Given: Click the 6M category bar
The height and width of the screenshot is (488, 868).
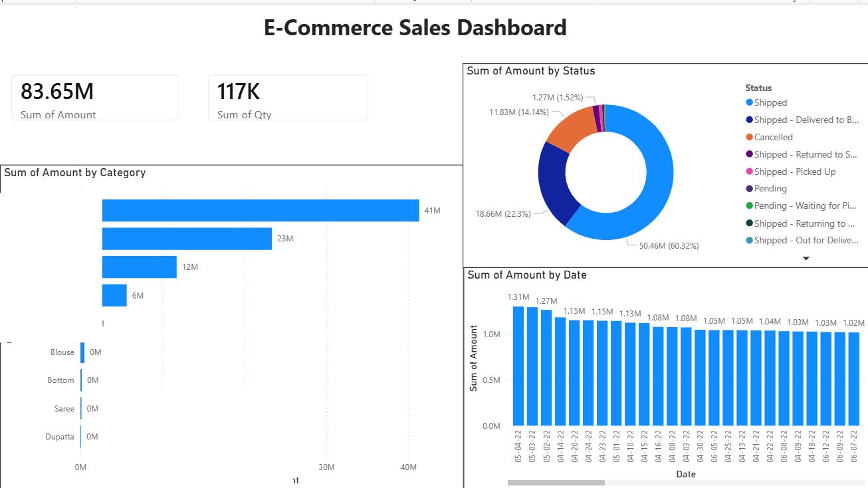Looking at the screenshot, I should [x=114, y=295].
